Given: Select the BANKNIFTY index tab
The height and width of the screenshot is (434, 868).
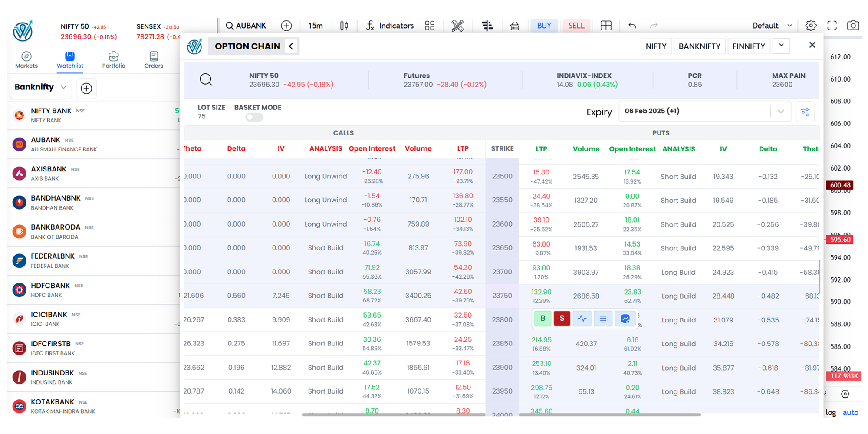Looking at the screenshot, I should pyautogui.click(x=699, y=46).
